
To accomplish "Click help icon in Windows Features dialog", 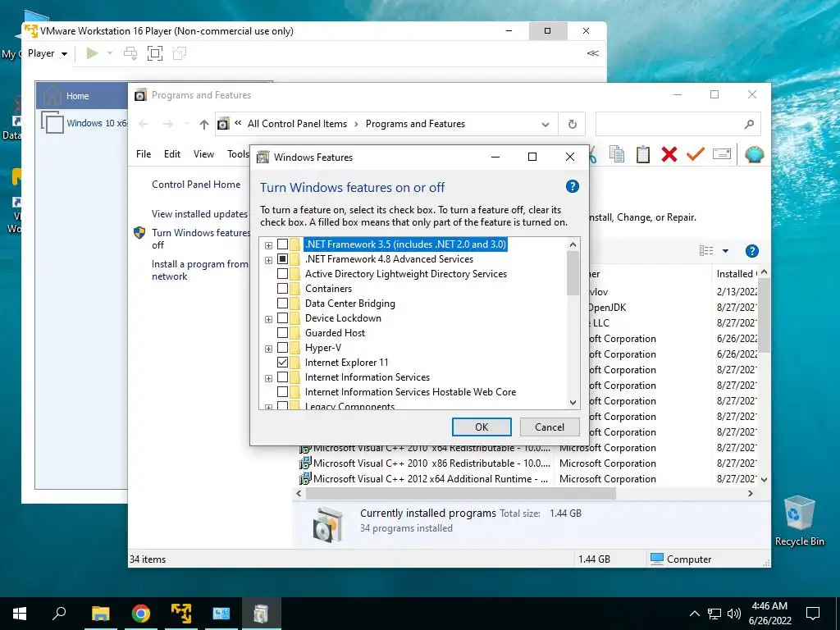I will coord(572,186).
